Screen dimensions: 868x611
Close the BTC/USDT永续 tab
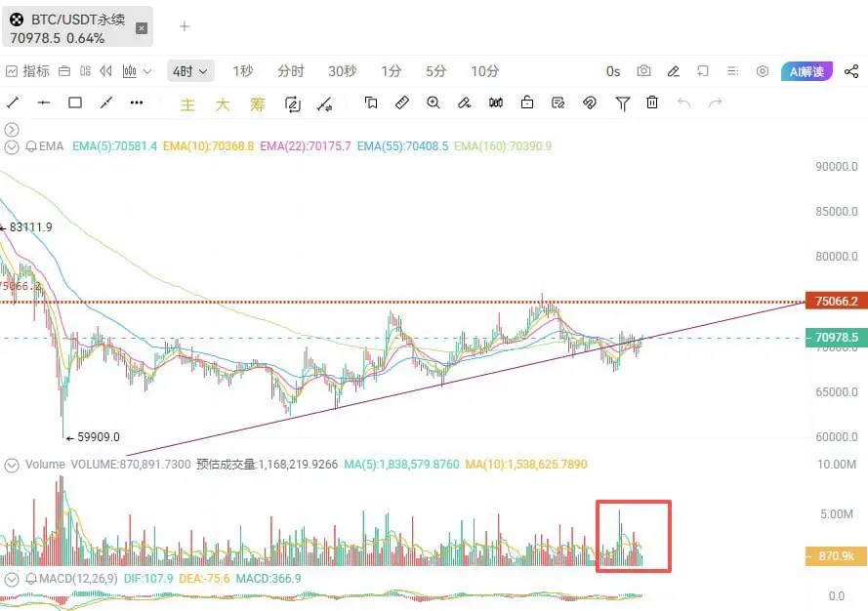[142, 28]
